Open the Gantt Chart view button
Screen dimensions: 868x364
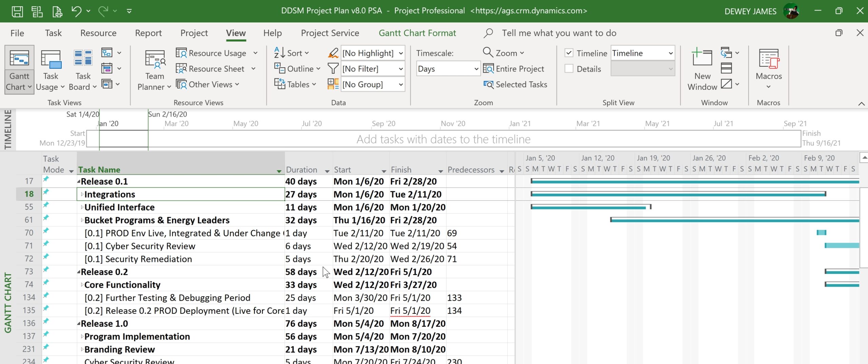coord(19,70)
